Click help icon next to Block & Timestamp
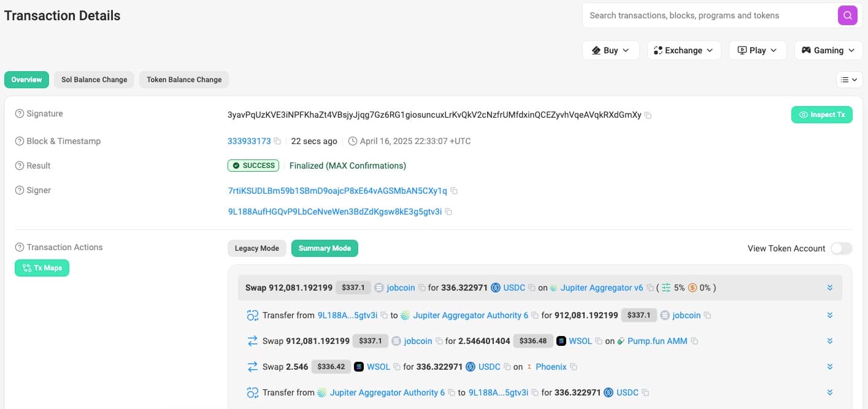 [x=20, y=141]
